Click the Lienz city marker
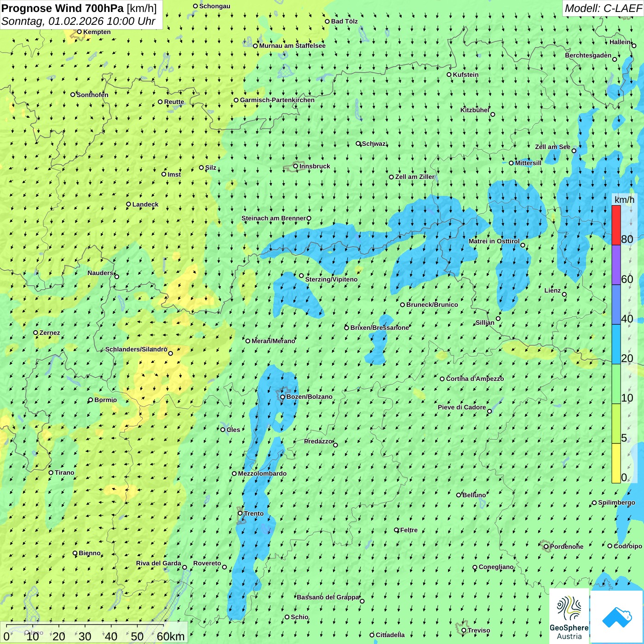Viewport: 644px width, 644px height. pos(564,294)
